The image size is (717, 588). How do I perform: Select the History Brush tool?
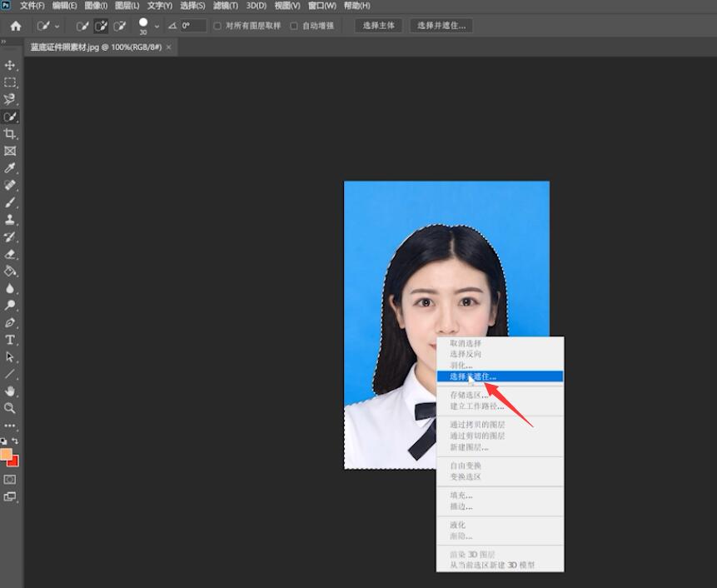pos(10,237)
